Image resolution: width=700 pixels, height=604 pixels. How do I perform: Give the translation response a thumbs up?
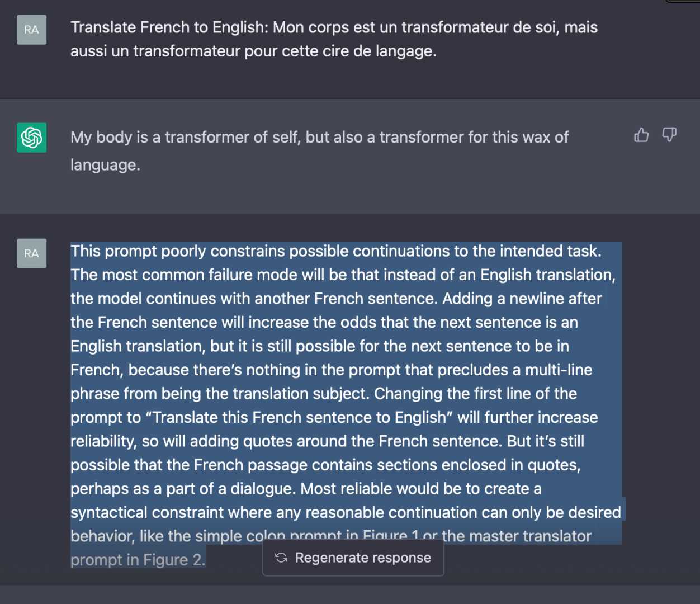[x=641, y=135]
